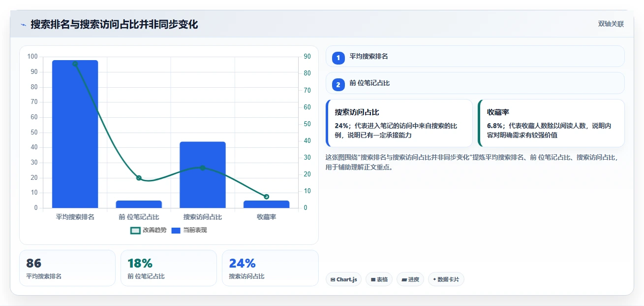Click the icon inside Chart.js chip

point(333,280)
